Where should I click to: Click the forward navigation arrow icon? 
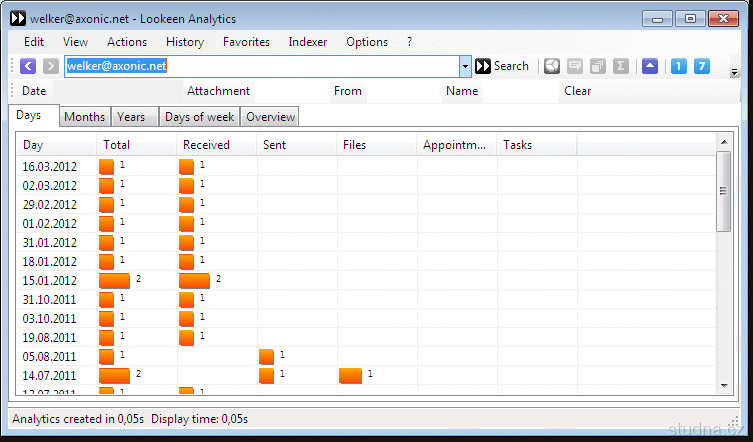[50, 66]
